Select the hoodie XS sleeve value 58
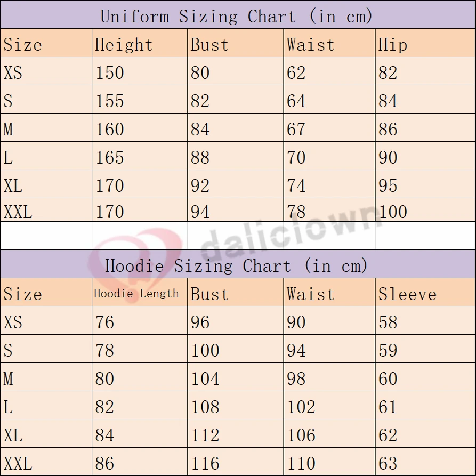Viewport: 476px width, 476px height. tap(388, 322)
